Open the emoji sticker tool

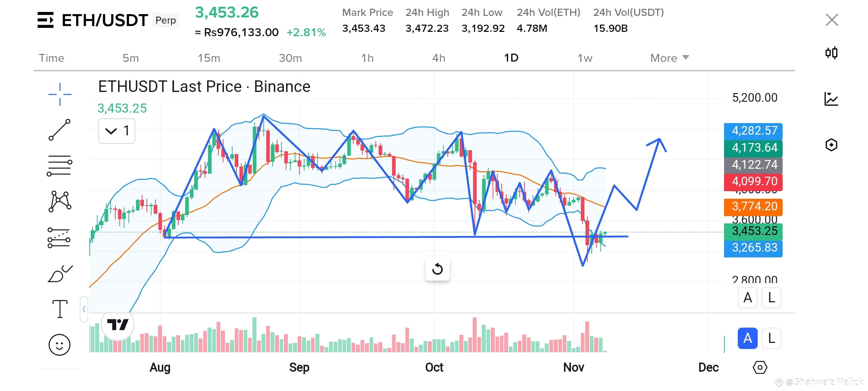59,345
